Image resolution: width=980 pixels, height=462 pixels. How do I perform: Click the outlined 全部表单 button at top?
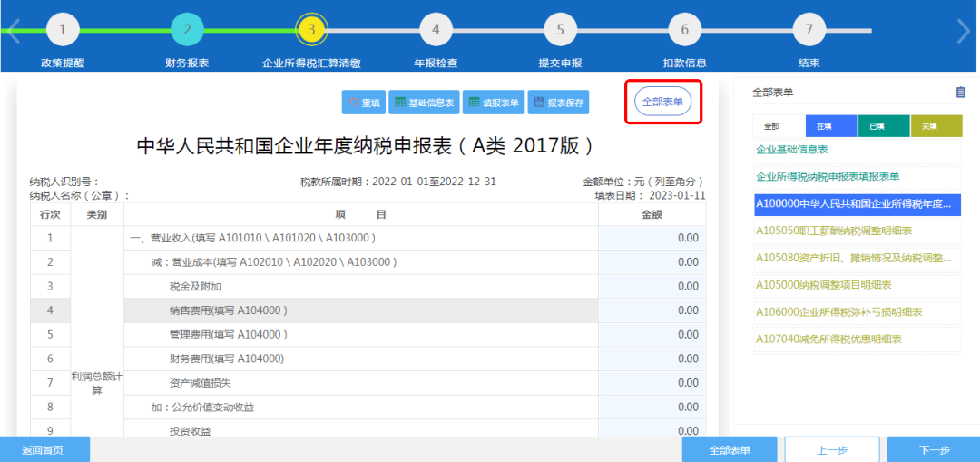coord(662,102)
